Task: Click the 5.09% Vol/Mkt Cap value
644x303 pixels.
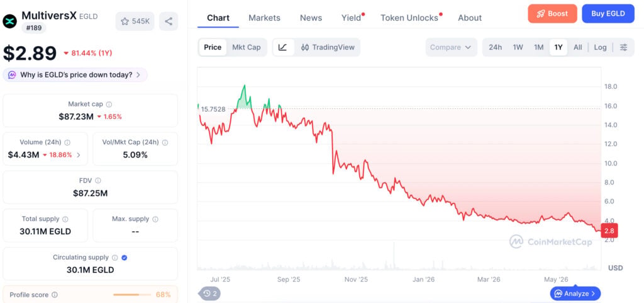Action: [x=136, y=155]
